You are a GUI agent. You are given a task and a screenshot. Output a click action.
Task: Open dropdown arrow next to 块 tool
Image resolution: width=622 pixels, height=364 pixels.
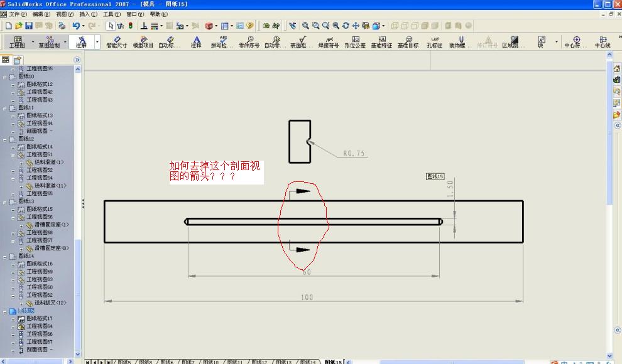pyautogui.click(x=557, y=41)
